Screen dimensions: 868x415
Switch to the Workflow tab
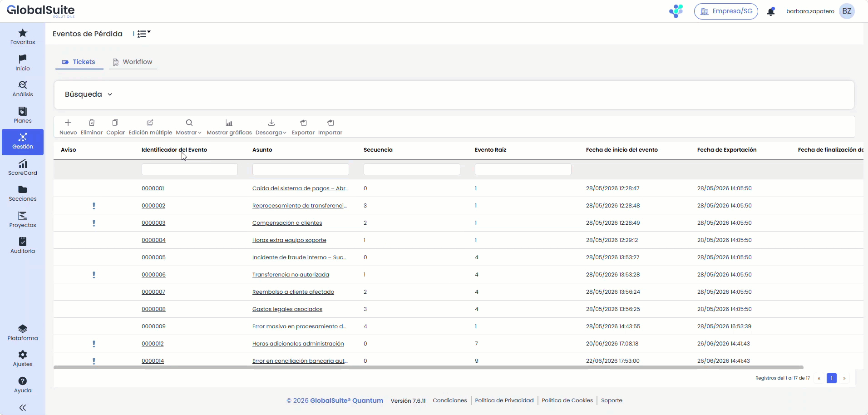coord(133,62)
